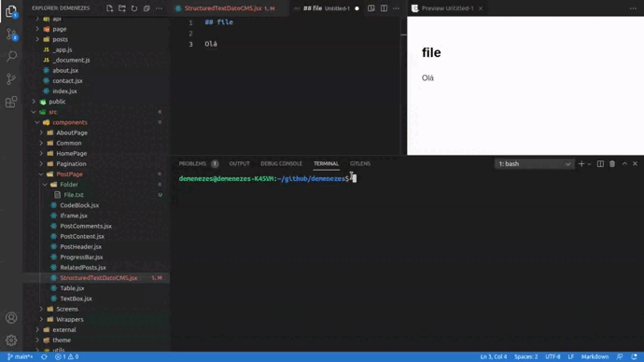This screenshot has height=362, width=644.
Task: Close the Preview Untitled-1 tab
Action: 480,8
